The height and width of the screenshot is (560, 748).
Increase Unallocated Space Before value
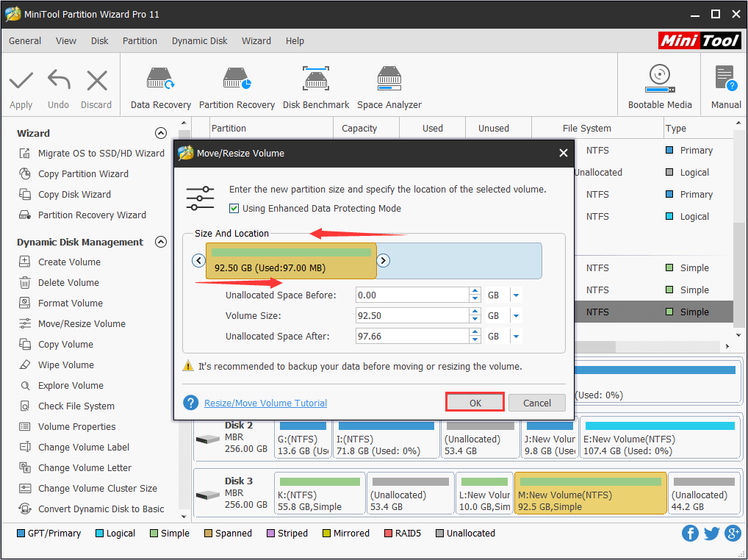[x=475, y=291]
